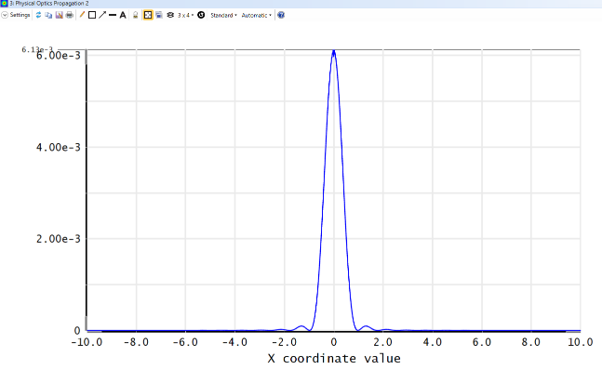Open the Standard dropdown

tap(224, 15)
